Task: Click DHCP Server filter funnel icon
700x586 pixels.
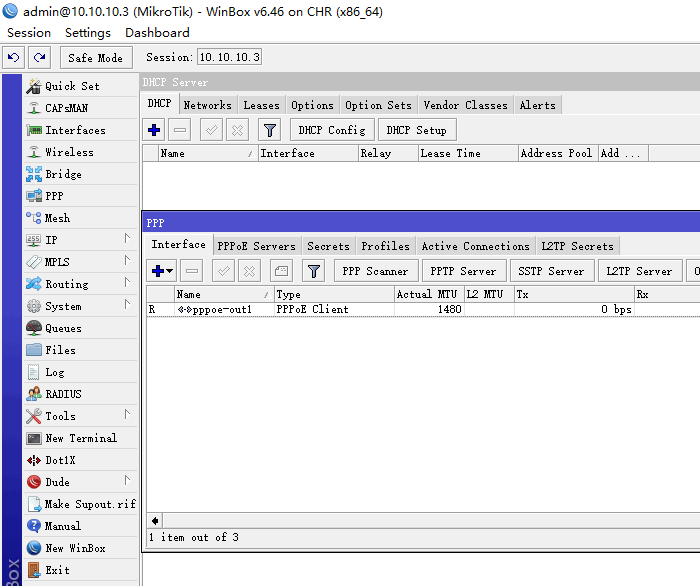Action: pos(270,130)
